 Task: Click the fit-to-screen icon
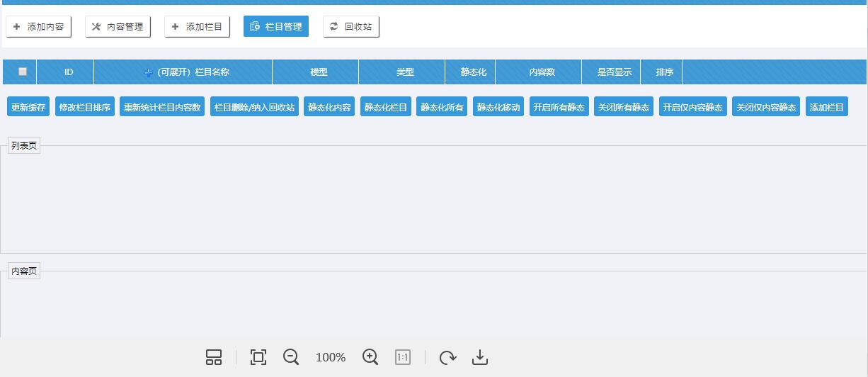click(258, 357)
